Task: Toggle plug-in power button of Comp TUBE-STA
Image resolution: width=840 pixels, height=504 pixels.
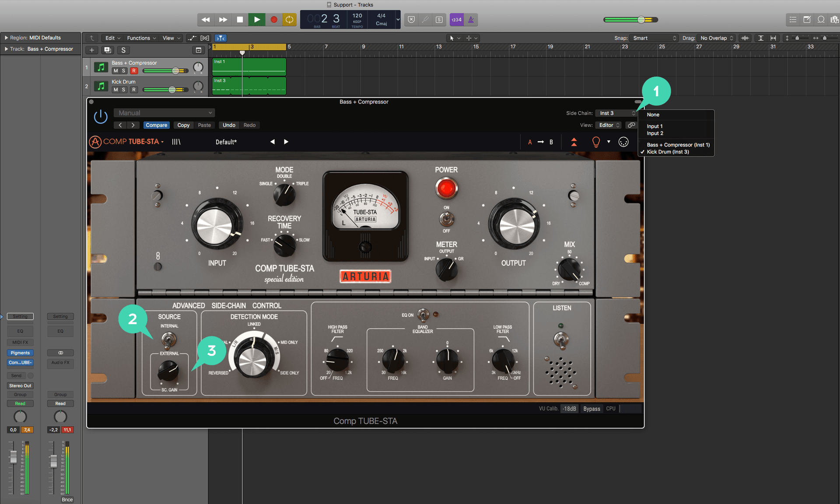Action: [101, 116]
